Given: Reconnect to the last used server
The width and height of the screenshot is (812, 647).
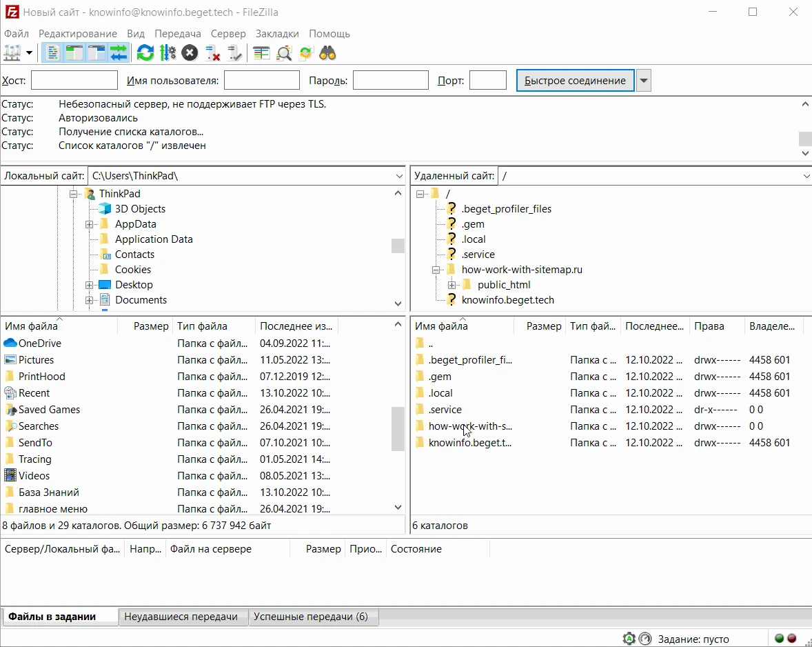Looking at the screenshot, I should (x=234, y=52).
